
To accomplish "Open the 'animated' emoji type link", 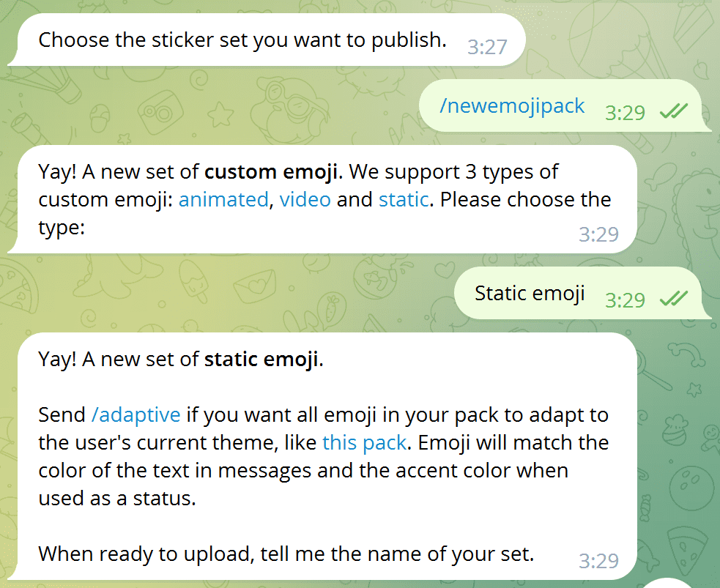I will click(223, 199).
